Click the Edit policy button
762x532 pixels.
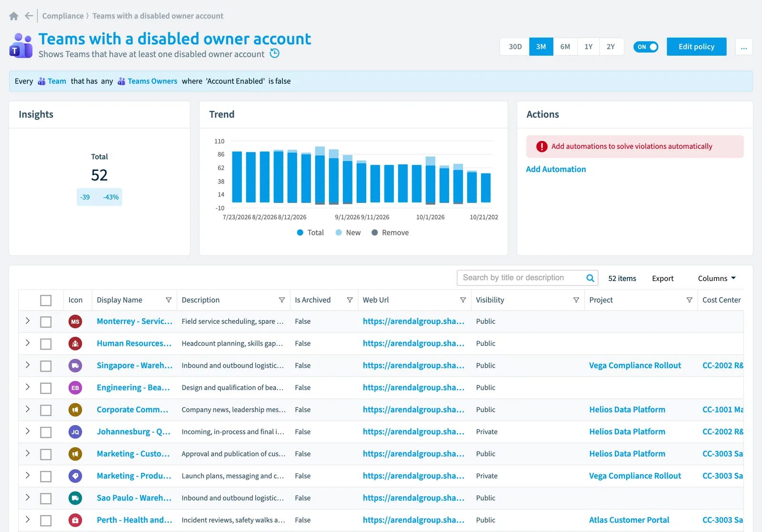pyautogui.click(x=696, y=47)
